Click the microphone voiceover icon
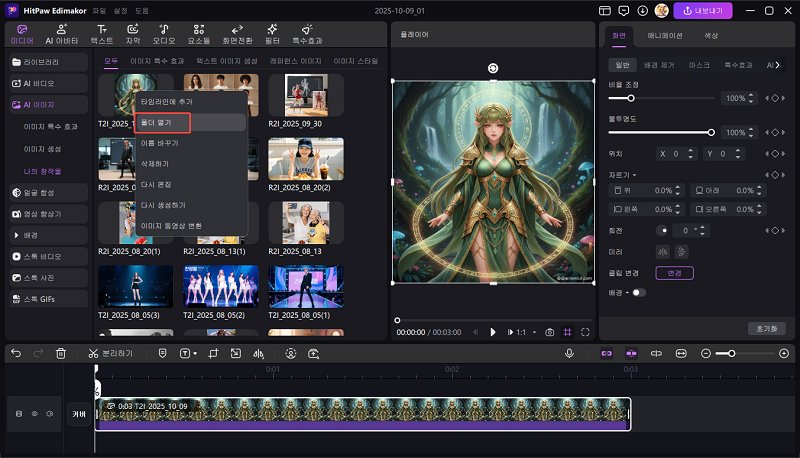Screen dimensions: 800x458 [569, 353]
